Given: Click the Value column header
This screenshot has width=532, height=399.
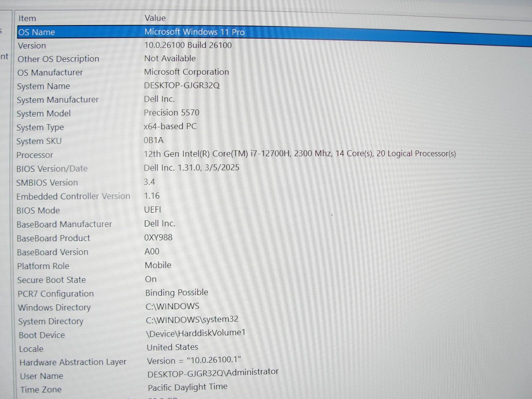Looking at the screenshot, I should coord(155,18).
